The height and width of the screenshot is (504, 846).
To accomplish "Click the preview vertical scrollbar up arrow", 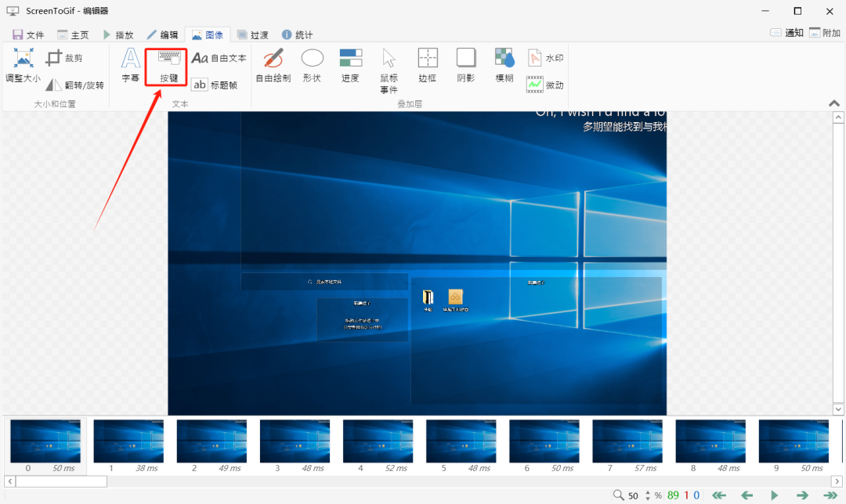I will [x=838, y=117].
